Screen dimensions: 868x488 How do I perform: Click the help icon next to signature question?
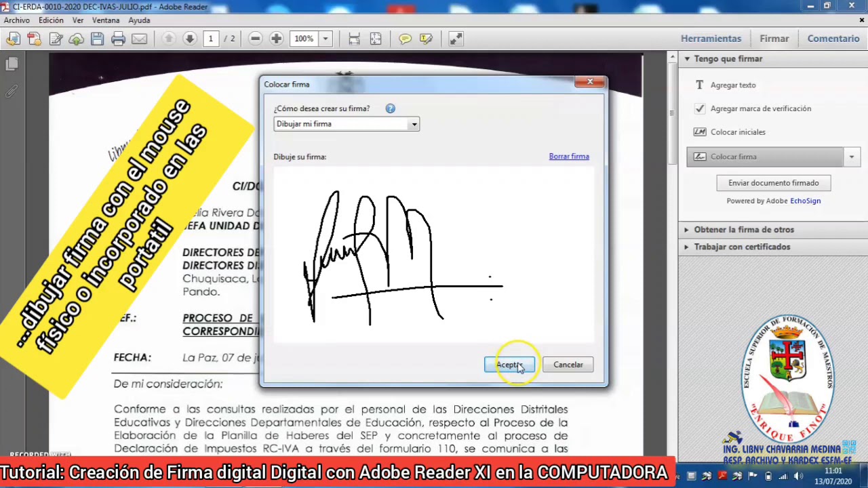coord(390,108)
